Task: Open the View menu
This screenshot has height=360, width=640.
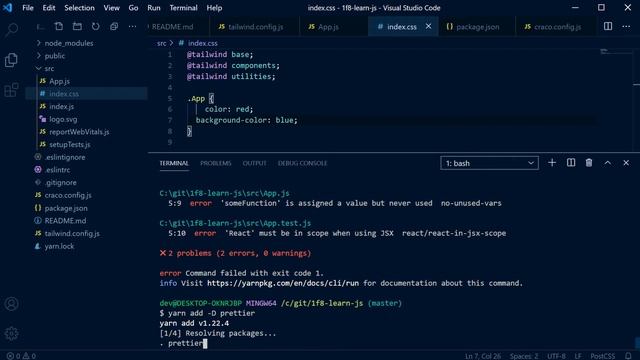Action: pos(111,8)
